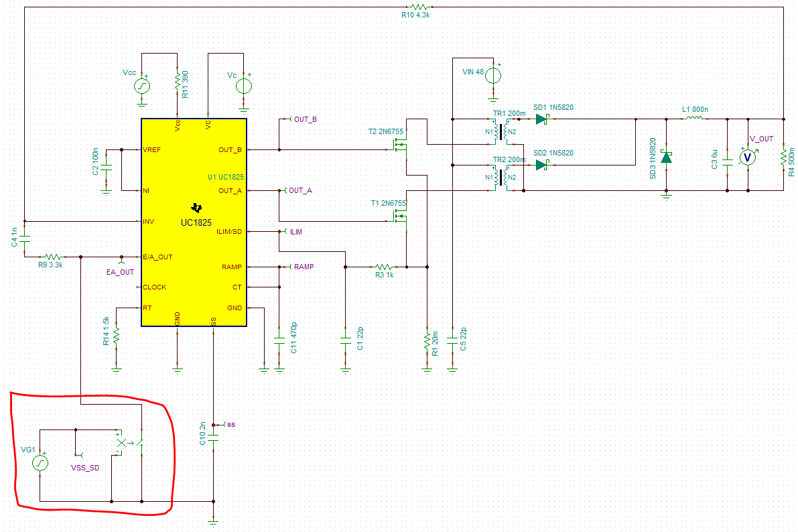Select resistor R1 20m

[x=427, y=340]
